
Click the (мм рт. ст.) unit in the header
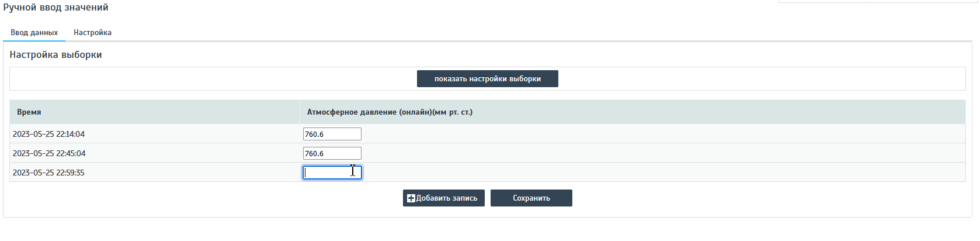(453, 112)
